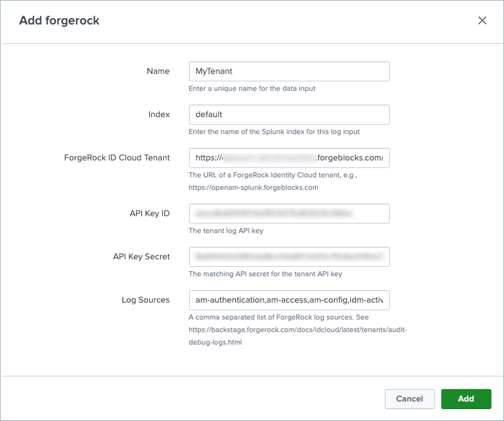This screenshot has height=421, width=504.
Task: Open the backstage.forgerock.com documentation URL
Action: [302, 330]
